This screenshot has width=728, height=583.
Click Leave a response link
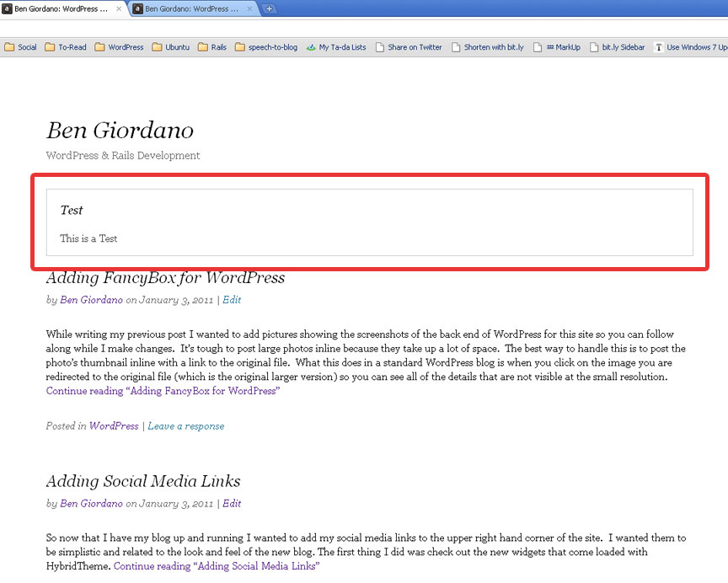(x=185, y=426)
